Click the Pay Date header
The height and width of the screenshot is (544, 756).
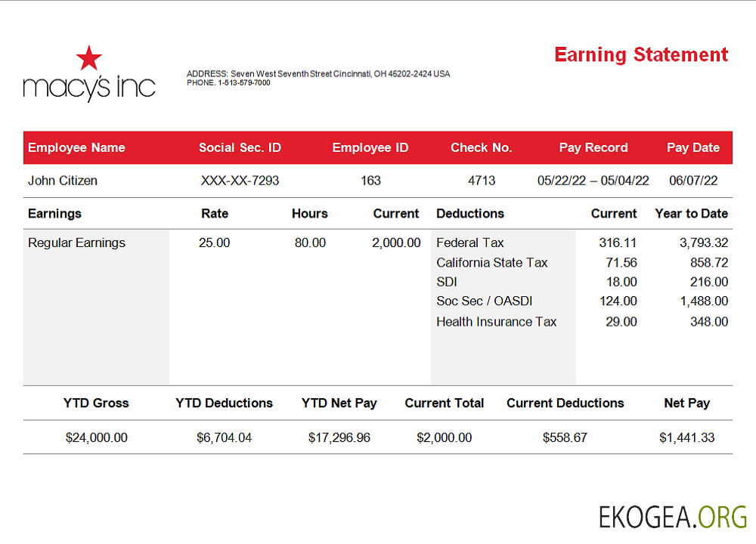[x=693, y=148]
